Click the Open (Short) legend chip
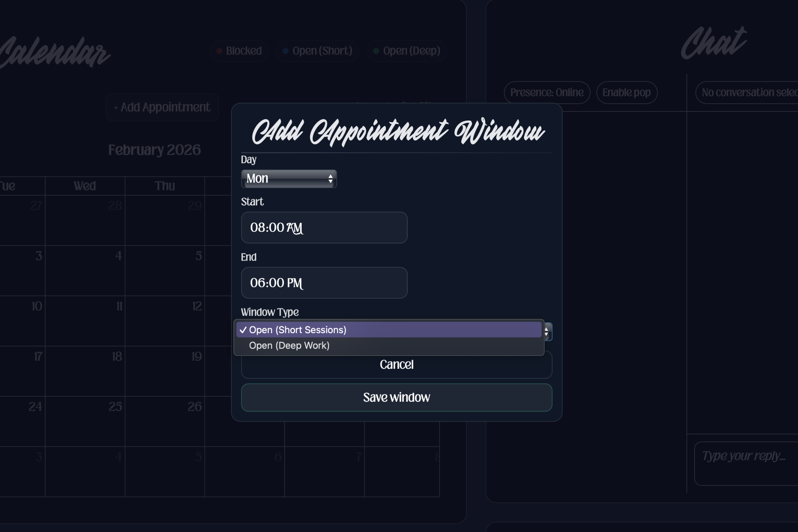The width and height of the screenshot is (798, 532). coord(317,51)
